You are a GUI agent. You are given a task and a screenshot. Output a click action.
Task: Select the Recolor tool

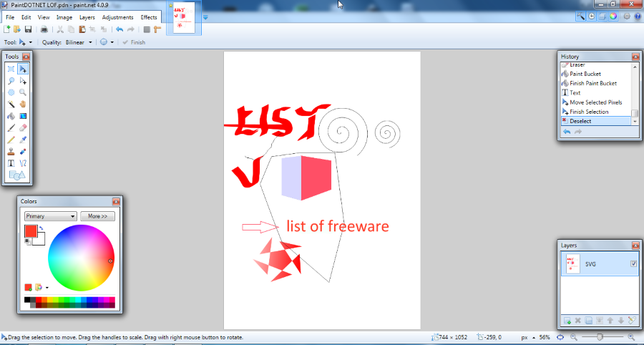pos(23,152)
